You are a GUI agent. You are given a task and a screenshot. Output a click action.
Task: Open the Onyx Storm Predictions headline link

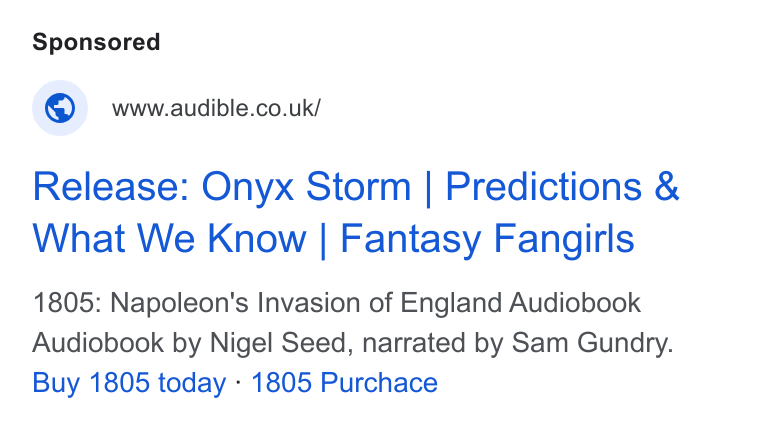point(356,213)
